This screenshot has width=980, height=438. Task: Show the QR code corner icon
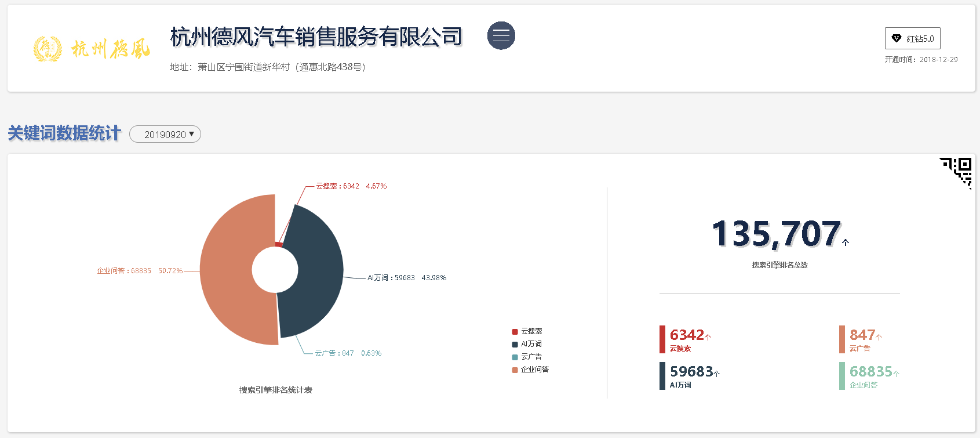[956, 172]
